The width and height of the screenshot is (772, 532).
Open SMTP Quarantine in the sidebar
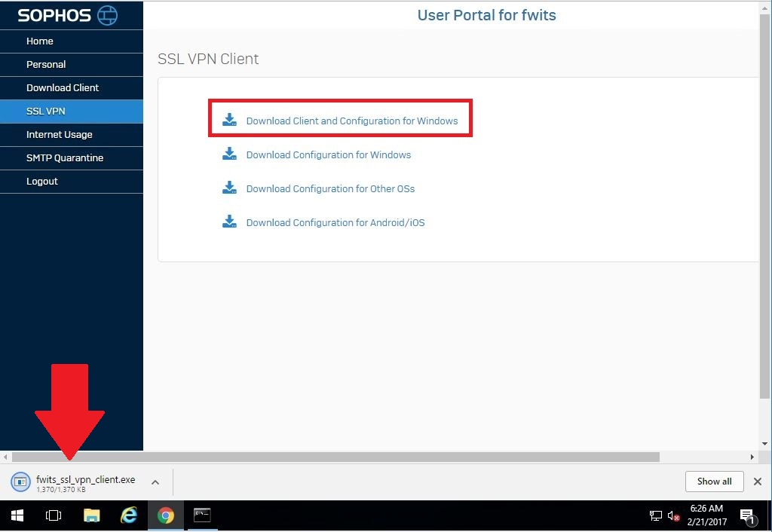point(72,158)
